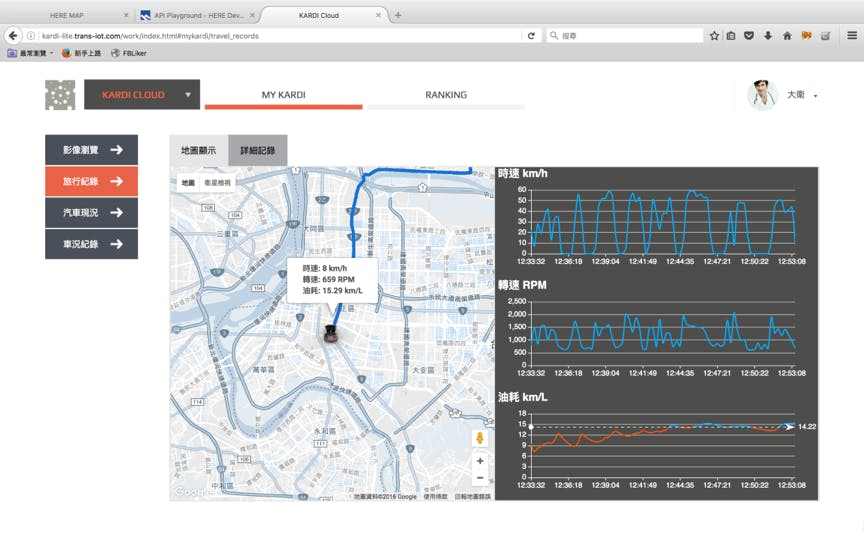Open 汽車現況 sidebar button
864x539 pixels.
tap(91, 213)
